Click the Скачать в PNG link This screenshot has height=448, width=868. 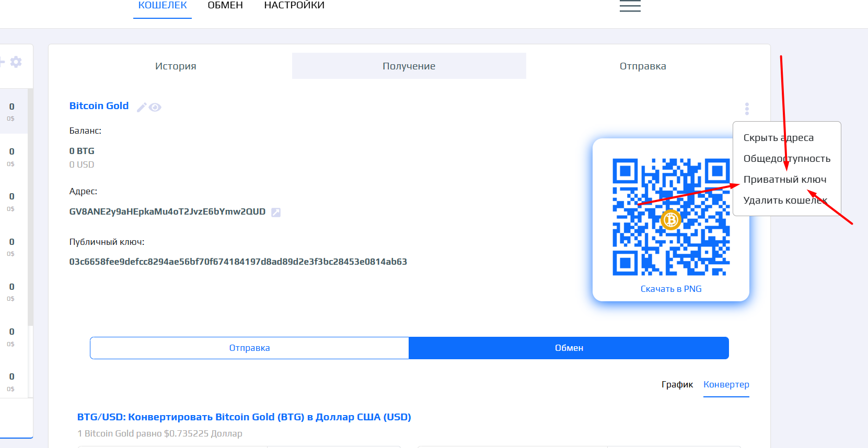671,289
